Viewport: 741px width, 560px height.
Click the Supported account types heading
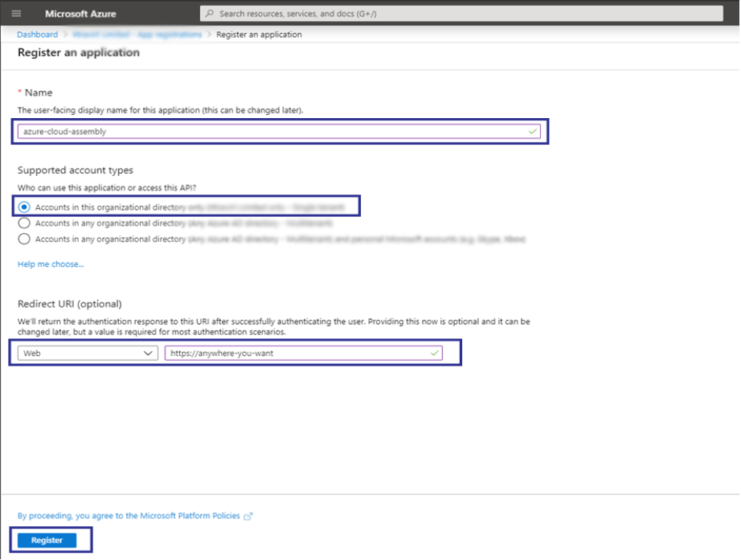(75, 170)
